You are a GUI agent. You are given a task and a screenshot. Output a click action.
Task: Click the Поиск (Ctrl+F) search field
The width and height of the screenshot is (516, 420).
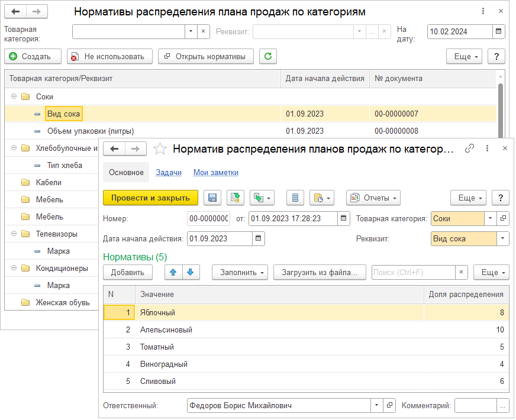pos(413,272)
